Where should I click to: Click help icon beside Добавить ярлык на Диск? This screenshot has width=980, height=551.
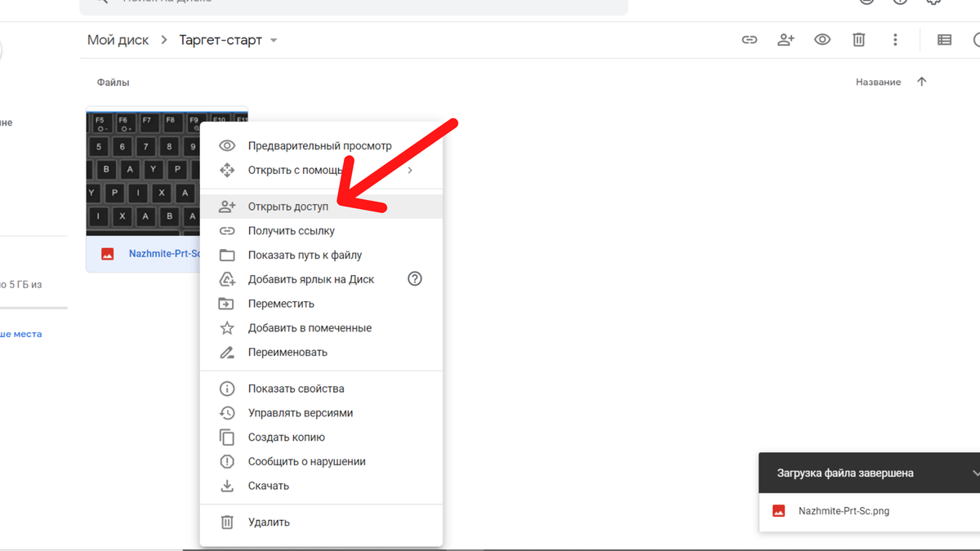[415, 279]
